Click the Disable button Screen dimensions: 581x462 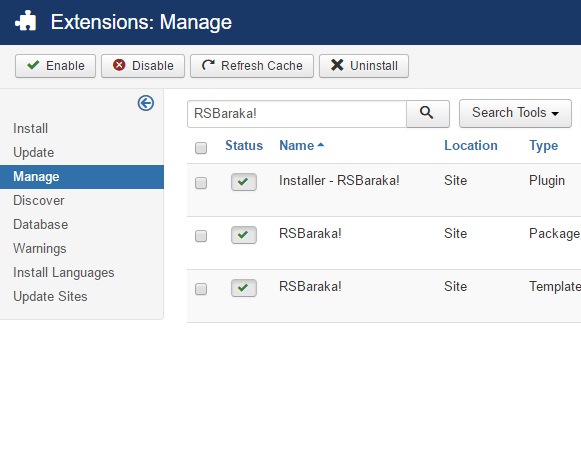pyautogui.click(x=143, y=66)
